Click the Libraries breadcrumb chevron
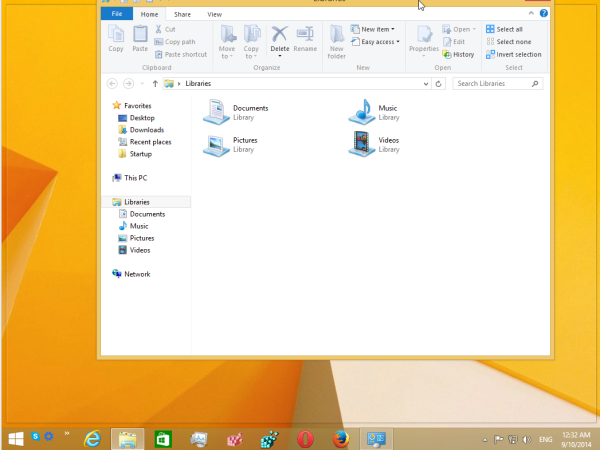The image size is (600, 450). (179, 83)
